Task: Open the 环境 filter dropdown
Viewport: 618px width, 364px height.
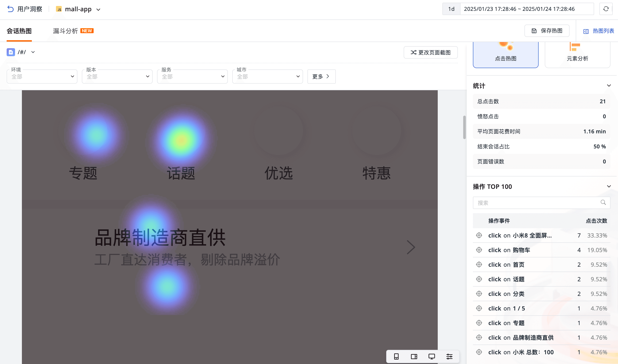Action: tap(42, 77)
